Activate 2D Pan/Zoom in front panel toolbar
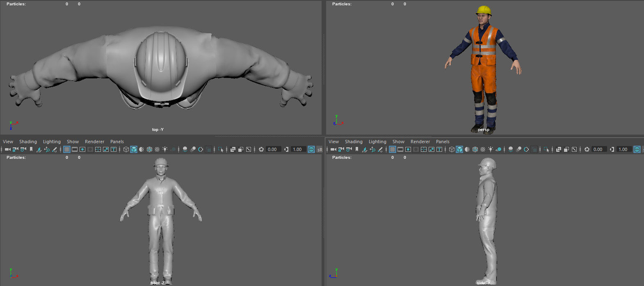The image size is (644, 286). pyautogui.click(x=47, y=149)
